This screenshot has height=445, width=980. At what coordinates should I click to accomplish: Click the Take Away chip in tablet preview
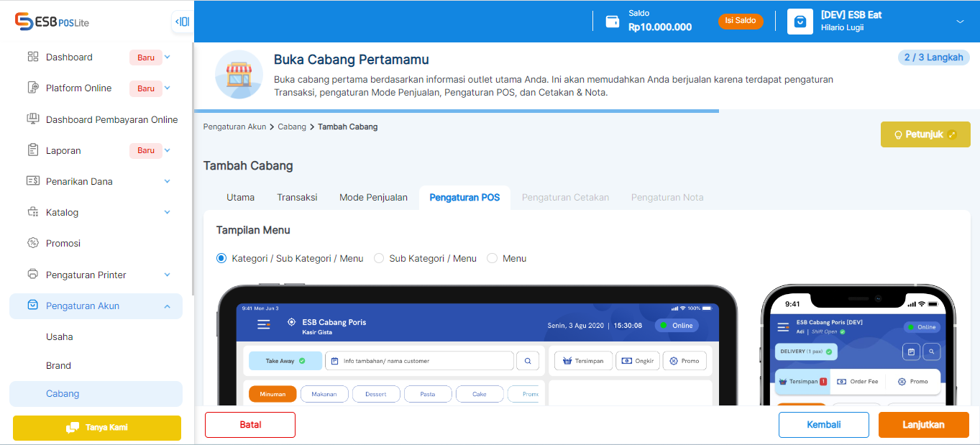[285, 361]
